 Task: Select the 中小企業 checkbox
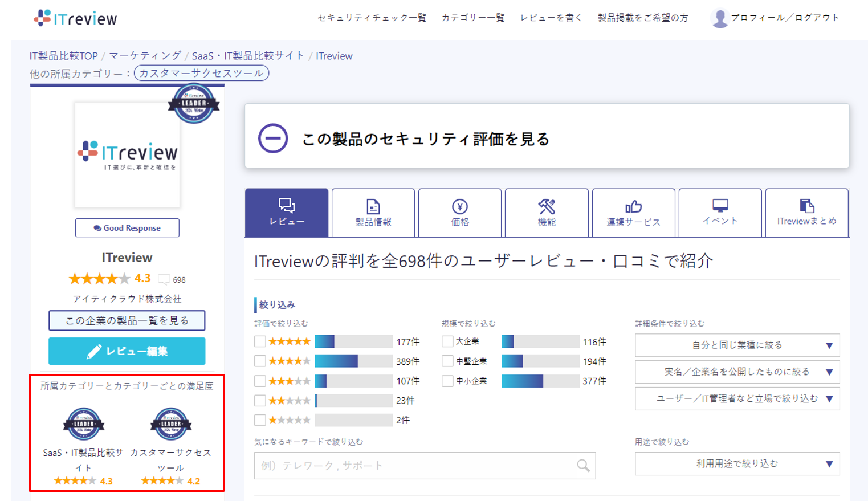(448, 381)
